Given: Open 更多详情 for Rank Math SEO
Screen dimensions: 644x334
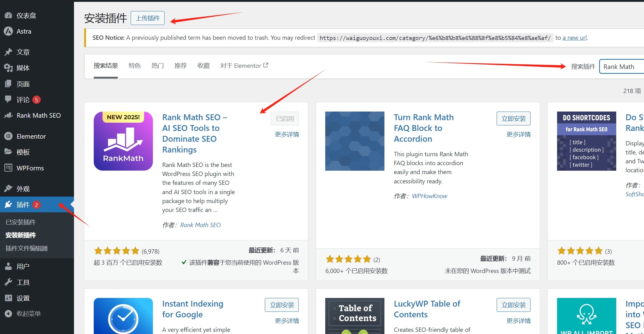Looking at the screenshot, I should point(287,135).
